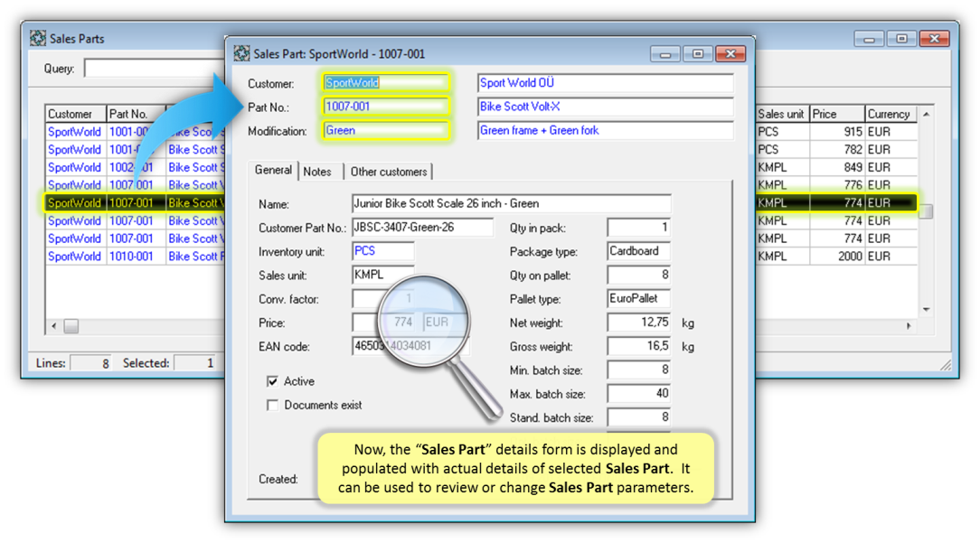Click the Sales Part dialog title icon
Viewport: 980px width, 543px height.
[x=241, y=53]
